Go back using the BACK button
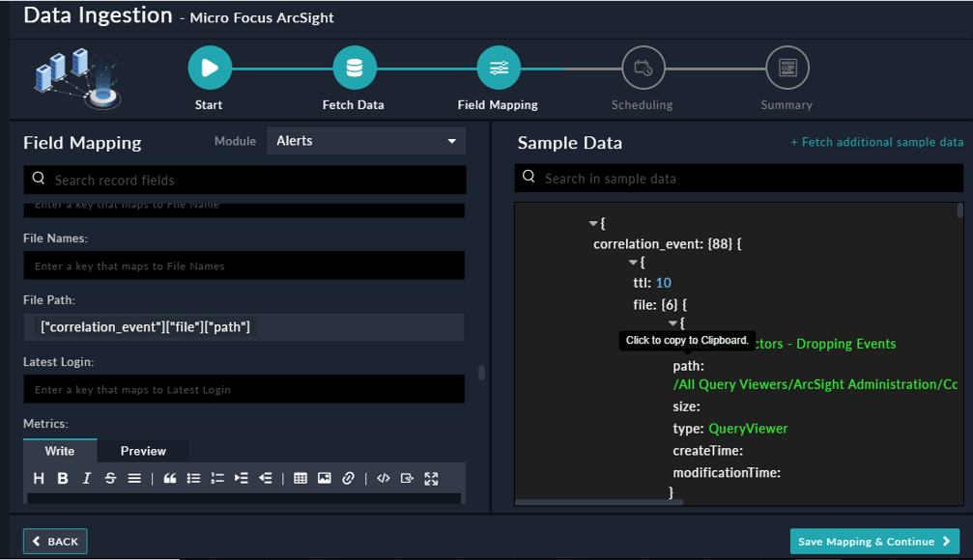973x560 pixels. tap(55, 542)
